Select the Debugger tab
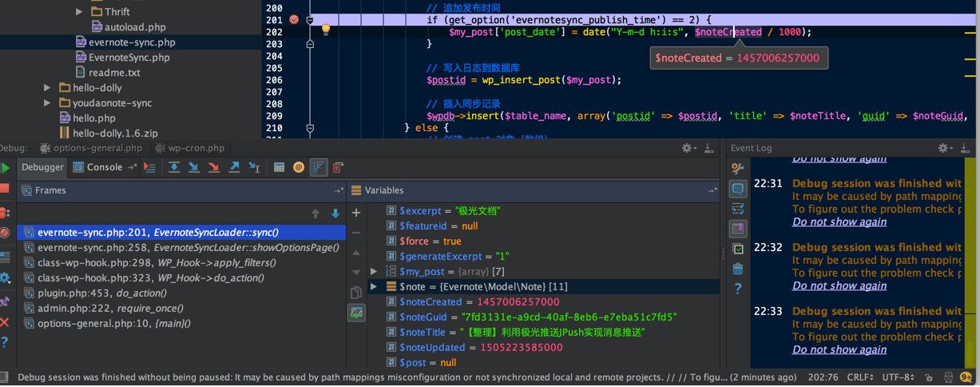This screenshot has height=387, width=980. pos(42,167)
